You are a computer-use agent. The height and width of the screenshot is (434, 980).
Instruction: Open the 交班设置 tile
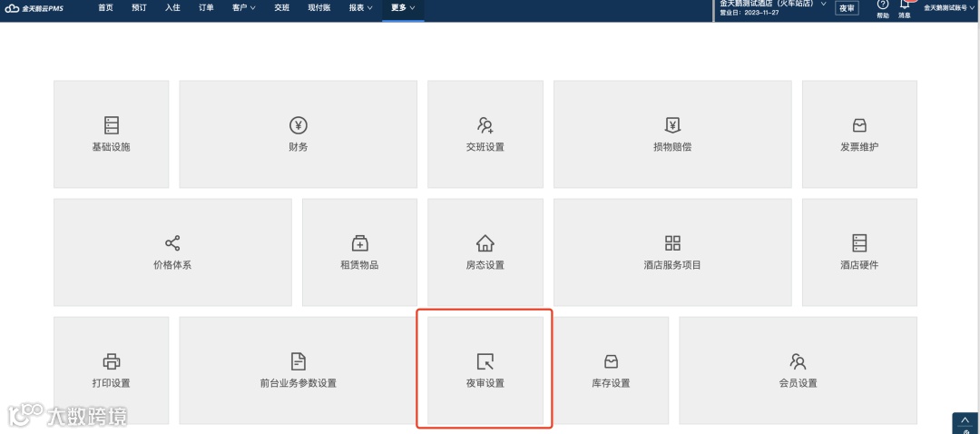pos(485,133)
